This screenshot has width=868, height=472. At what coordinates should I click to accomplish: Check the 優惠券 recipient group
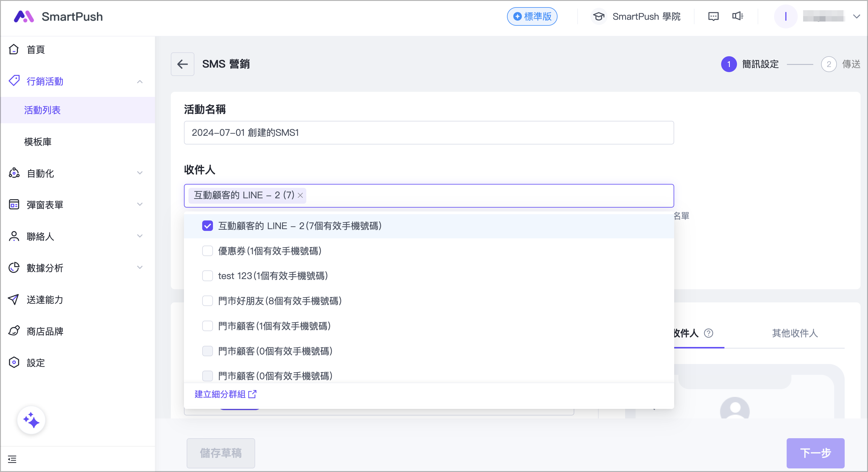207,251
